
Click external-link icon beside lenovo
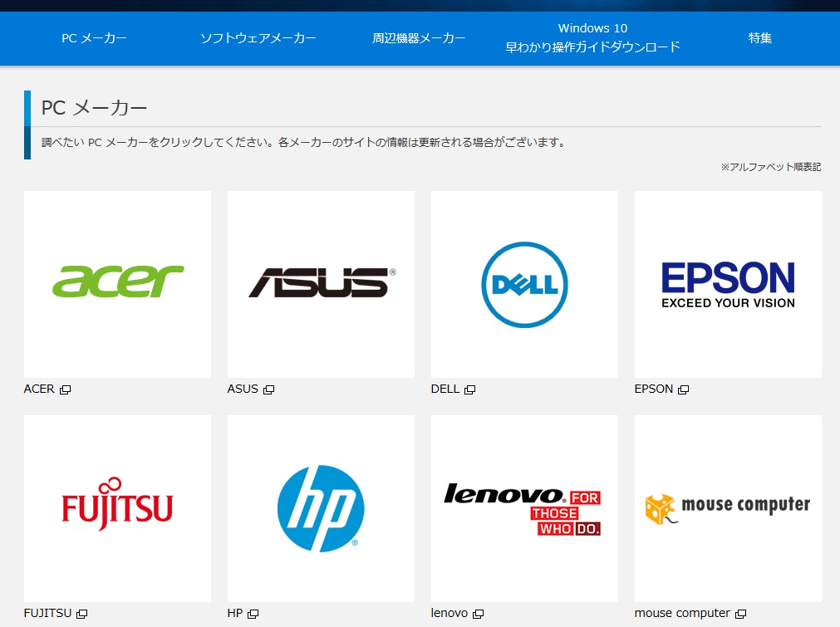pyautogui.click(x=479, y=615)
